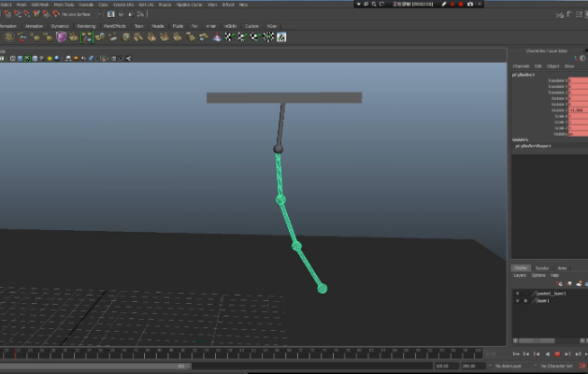Select the Visibility channel label

560,134
